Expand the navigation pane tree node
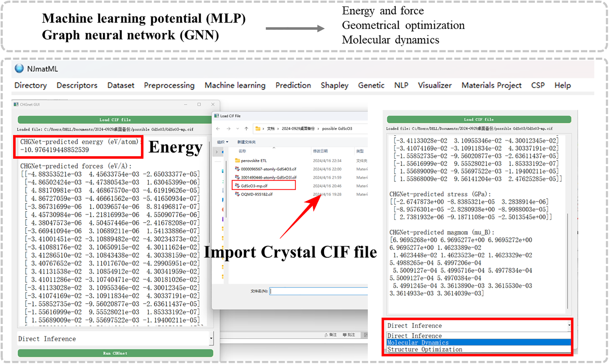Viewport: 609px width, 364px height. [216, 152]
